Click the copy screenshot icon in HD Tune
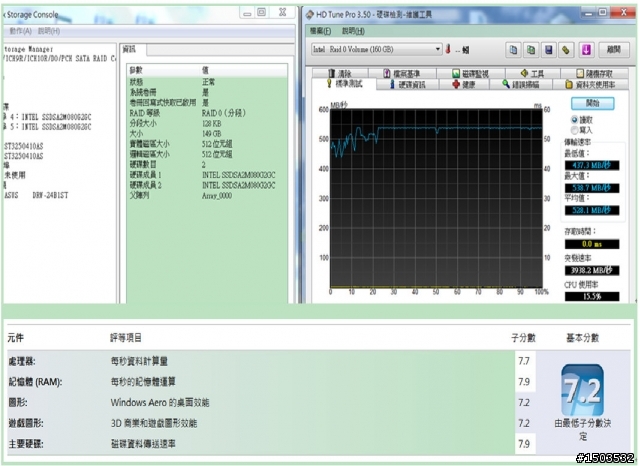 point(531,50)
